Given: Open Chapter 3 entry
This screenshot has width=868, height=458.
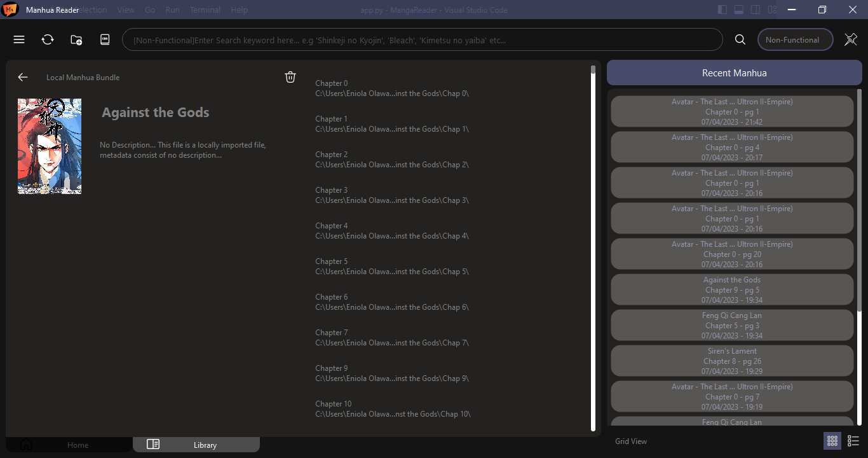Looking at the screenshot, I should pos(392,195).
